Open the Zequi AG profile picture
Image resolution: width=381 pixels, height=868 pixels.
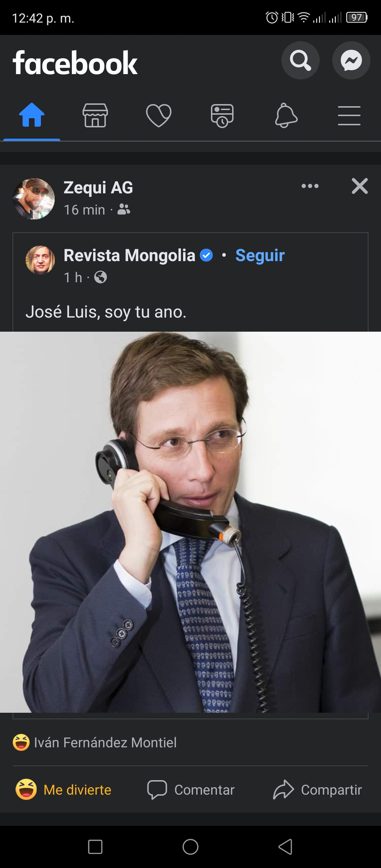[34, 199]
